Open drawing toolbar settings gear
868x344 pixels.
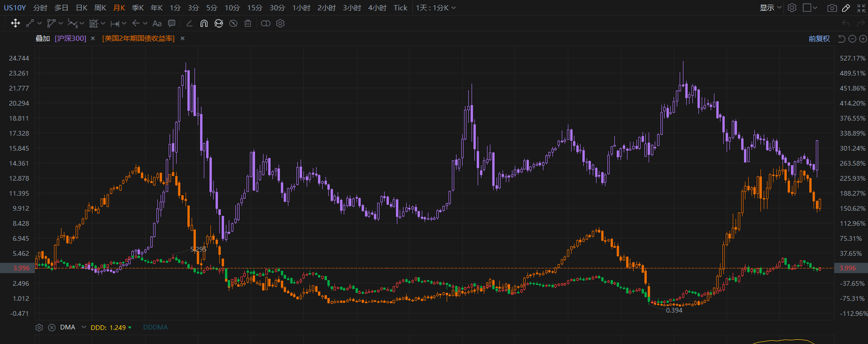point(280,23)
